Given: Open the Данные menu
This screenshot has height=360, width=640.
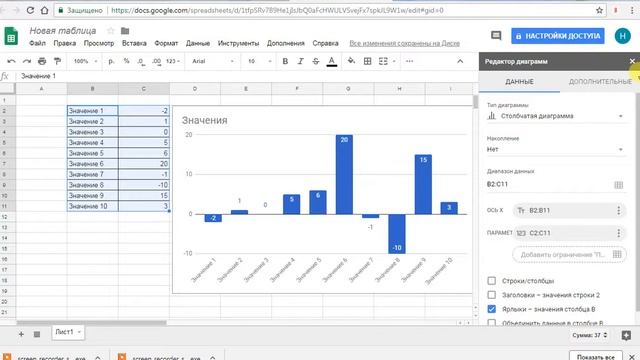Looking at the screenshot, I should [198, 43].
